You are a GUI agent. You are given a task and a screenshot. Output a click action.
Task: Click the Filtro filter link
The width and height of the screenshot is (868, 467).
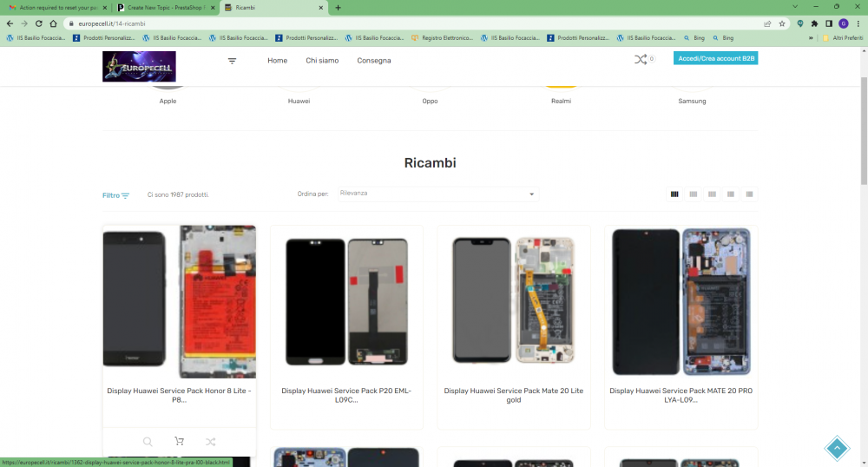click(x=115, y=195)
